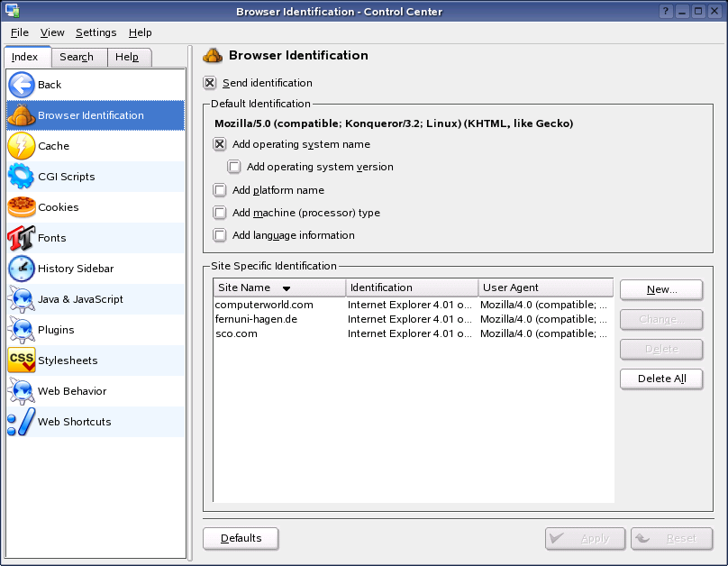Enable Add operating system version
Screen dimensions: 728x566
point(234,167)
